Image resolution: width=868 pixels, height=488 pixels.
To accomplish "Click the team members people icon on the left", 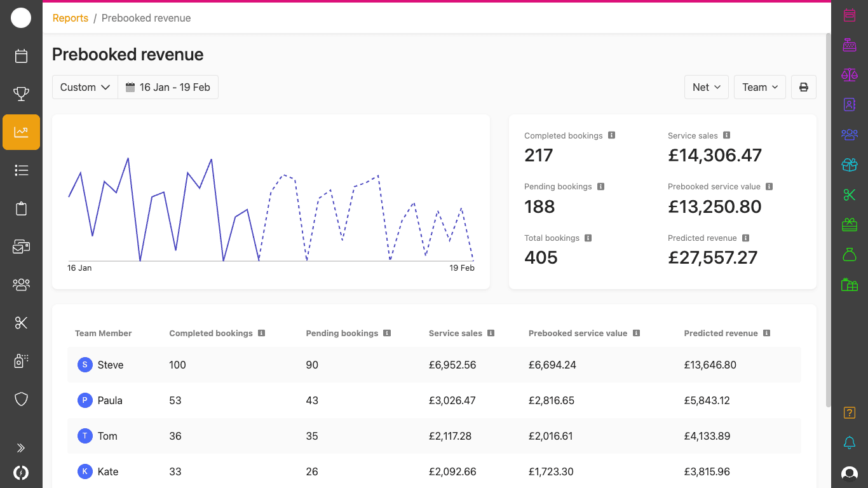I will tap(22, 285).
